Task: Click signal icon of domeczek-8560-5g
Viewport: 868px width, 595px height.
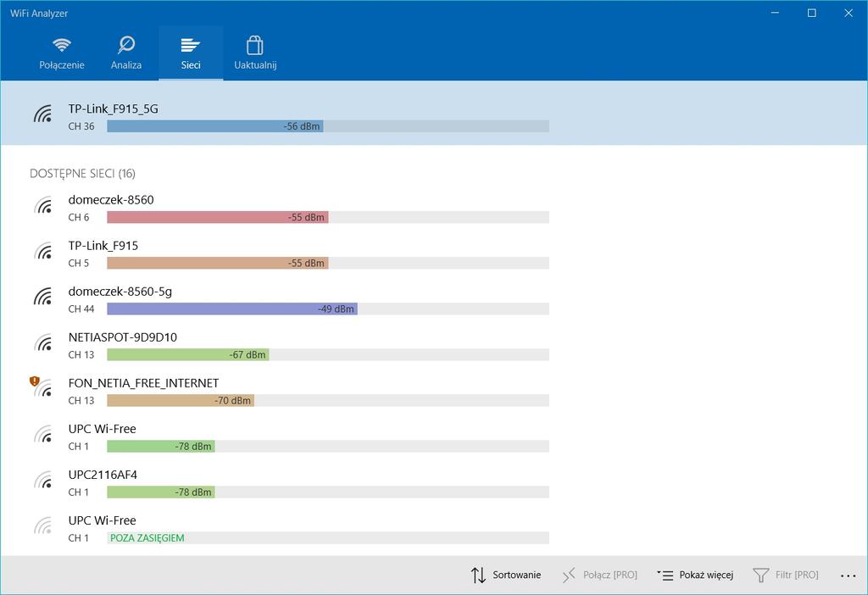Action: 42,297
